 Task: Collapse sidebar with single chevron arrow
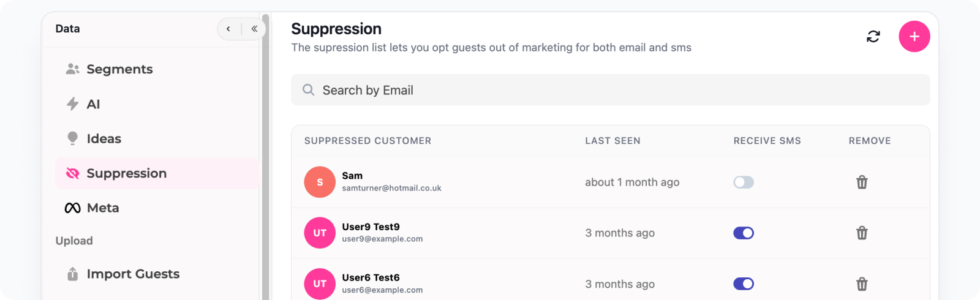228,29
